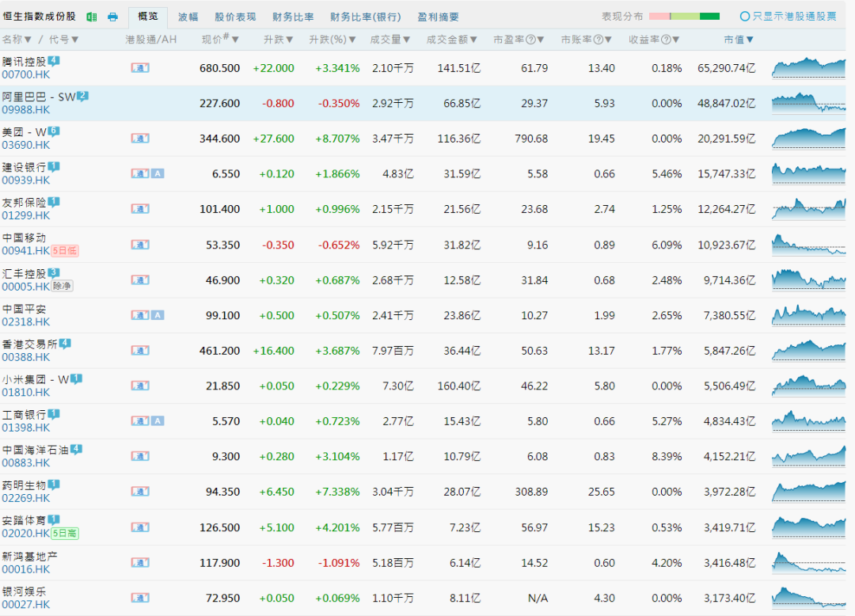
Task: Click the sort arrow of the 市盈率 column
Action: click(x=541, y=40)
